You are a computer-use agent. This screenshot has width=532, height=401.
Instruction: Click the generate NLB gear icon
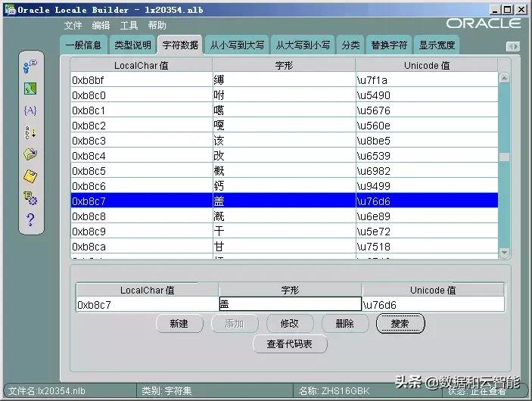pyautogui.click(x=30, y=198)
